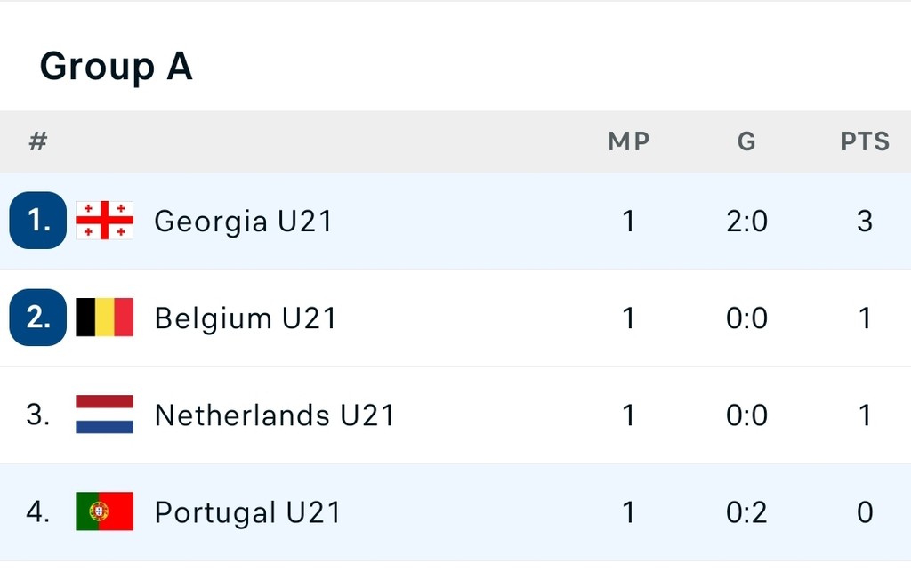Select the blue rank 2 badge

(x=37, y=318)
